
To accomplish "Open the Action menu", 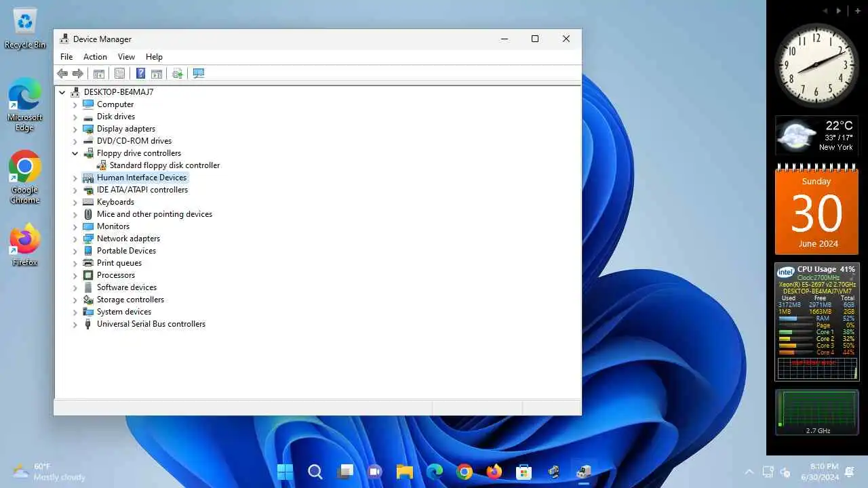I will (x=95, y=57).
